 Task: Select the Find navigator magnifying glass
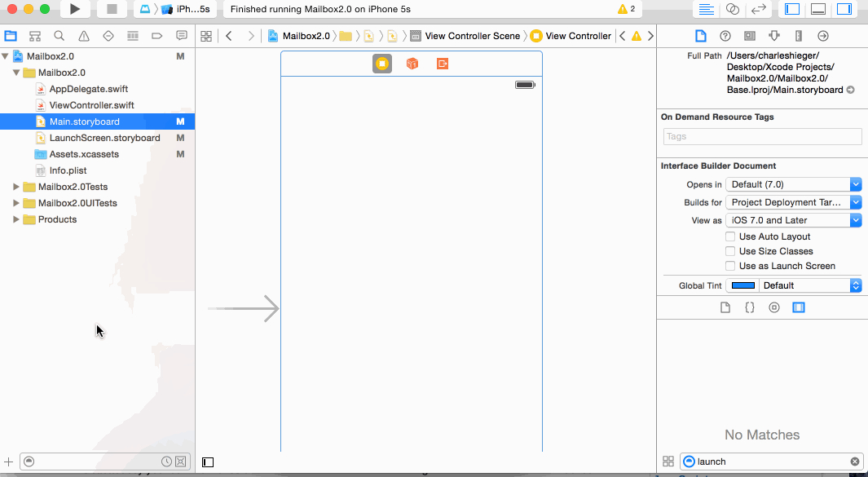(58, 36)
